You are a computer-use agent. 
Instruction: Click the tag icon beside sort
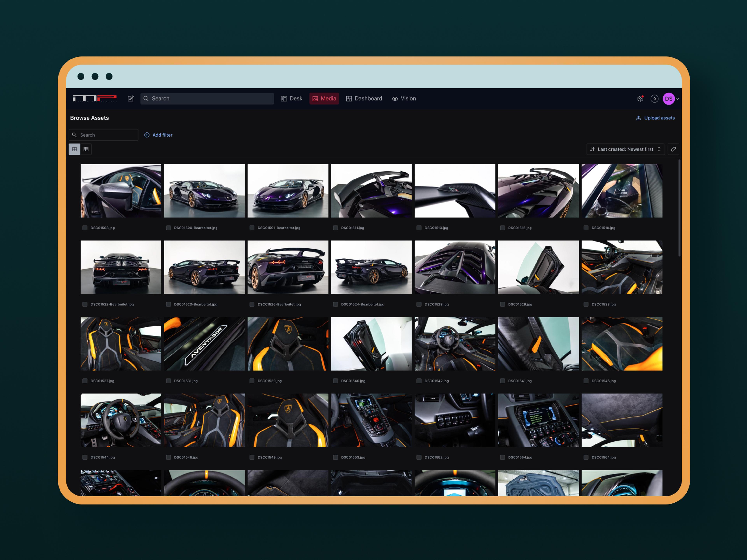coord(673,149)
